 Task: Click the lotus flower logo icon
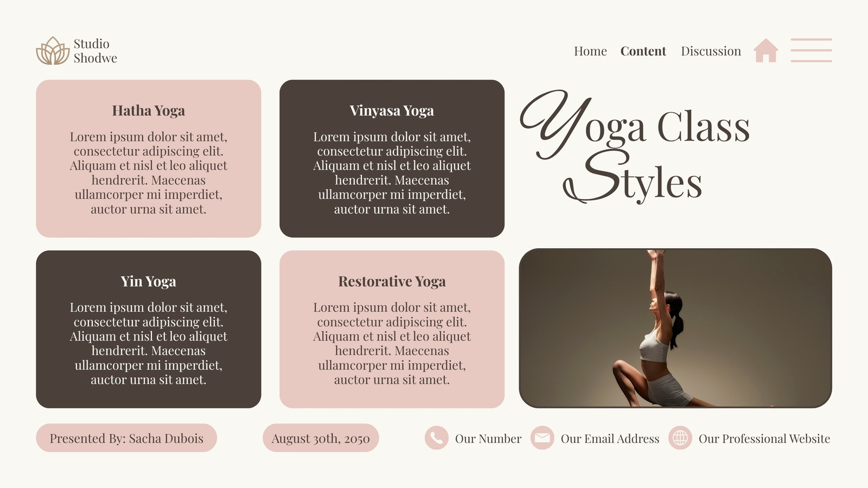click(53, 51)
